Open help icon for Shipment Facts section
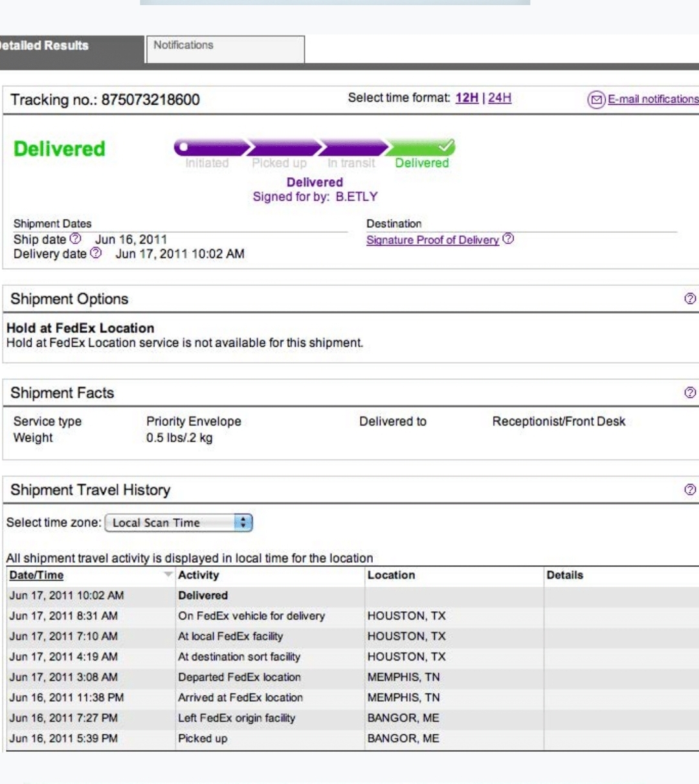The image size is (699, 784). point(690,392)
